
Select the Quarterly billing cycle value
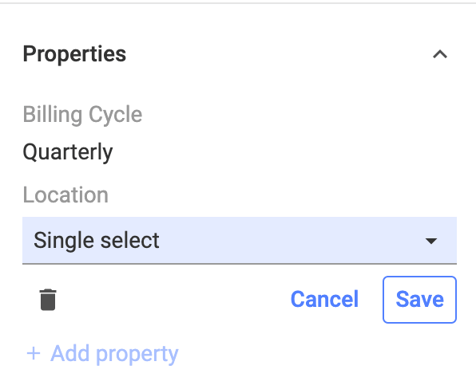click(x=68, y=153)
